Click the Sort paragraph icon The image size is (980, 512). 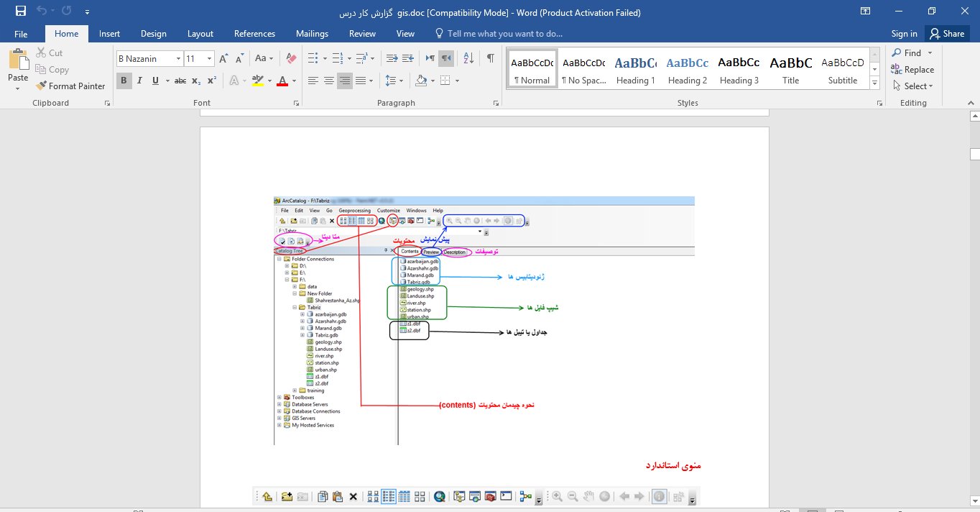468,58
